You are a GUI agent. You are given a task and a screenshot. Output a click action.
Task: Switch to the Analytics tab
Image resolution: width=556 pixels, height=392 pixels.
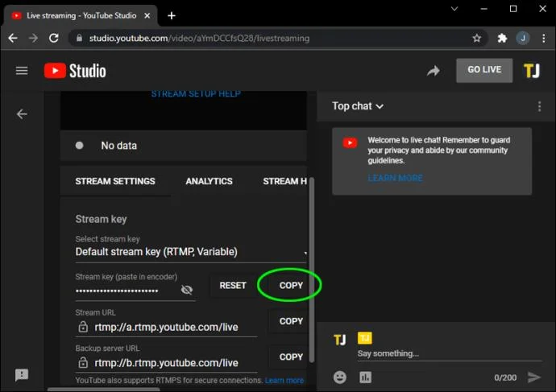pyautogui.click(x=209, y=181)
